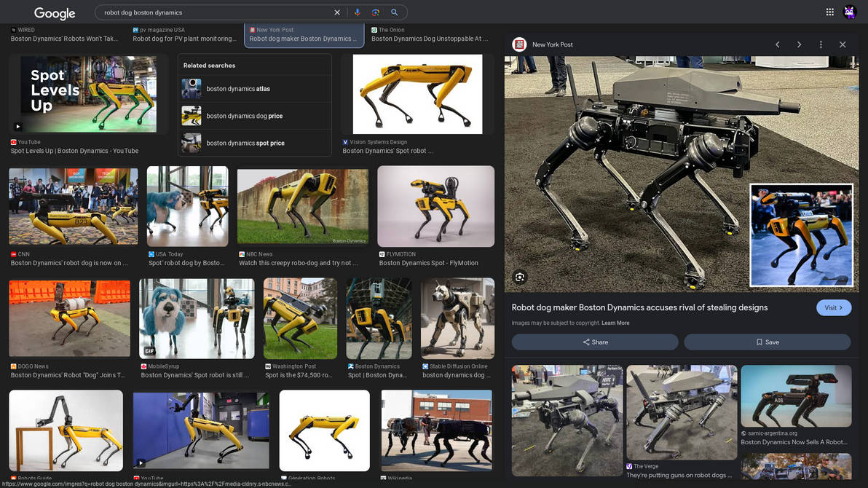Viewport: 868px width, 488px height.
Task: Open the Stable Diffusion Online dog image
Action: pyautogui.click(x=457, y=318)
